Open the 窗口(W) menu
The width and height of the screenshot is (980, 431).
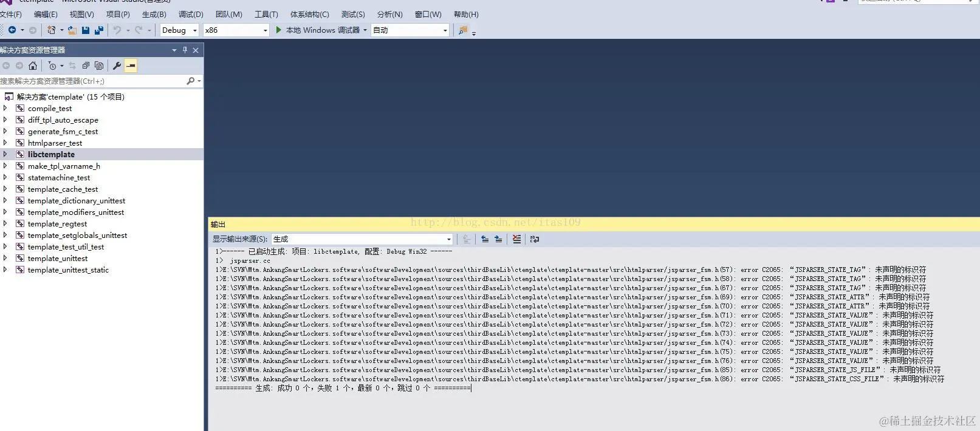(x=428, y=14)
